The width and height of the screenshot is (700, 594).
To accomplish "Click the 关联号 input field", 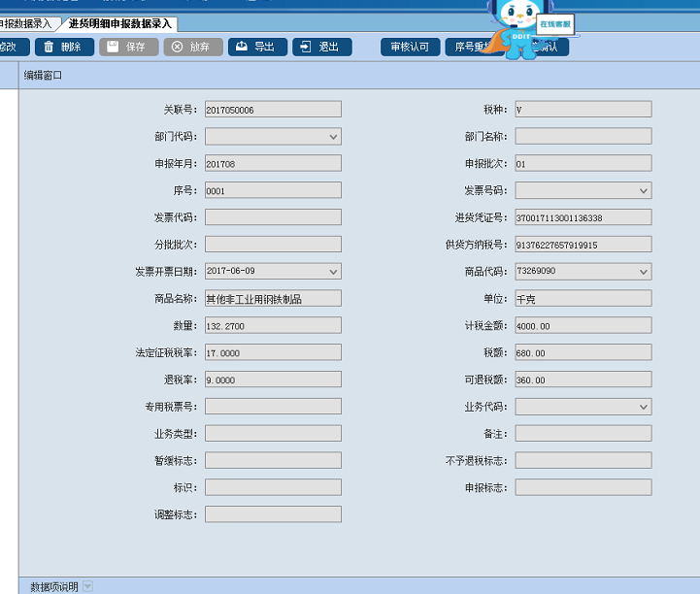I will (273, 110).
